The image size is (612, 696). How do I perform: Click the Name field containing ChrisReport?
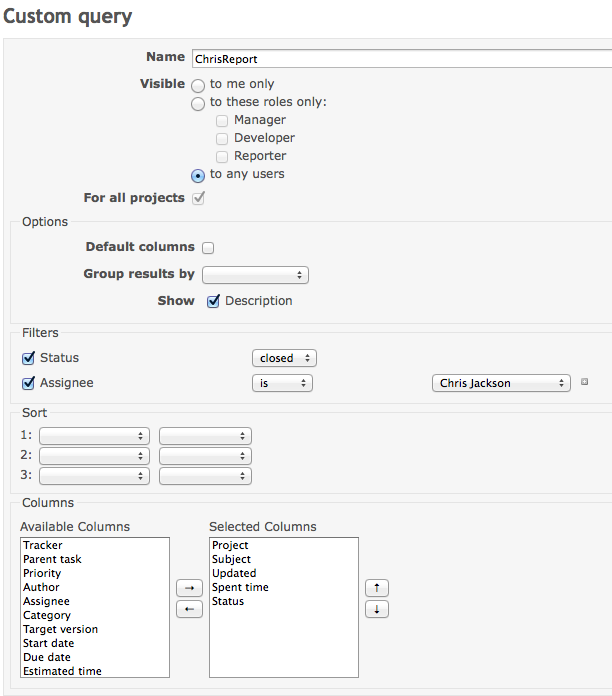click(x=402, y=59)
